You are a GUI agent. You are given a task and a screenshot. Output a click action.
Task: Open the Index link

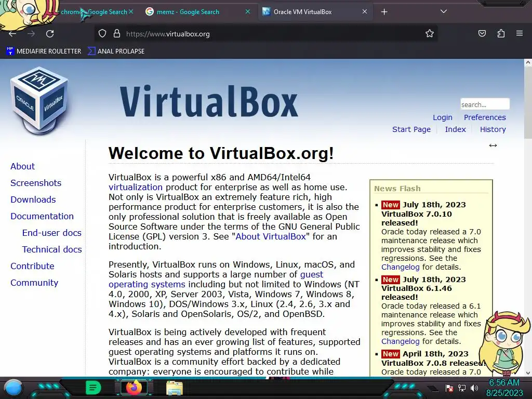pyautogui.click(x=455, y=129)
